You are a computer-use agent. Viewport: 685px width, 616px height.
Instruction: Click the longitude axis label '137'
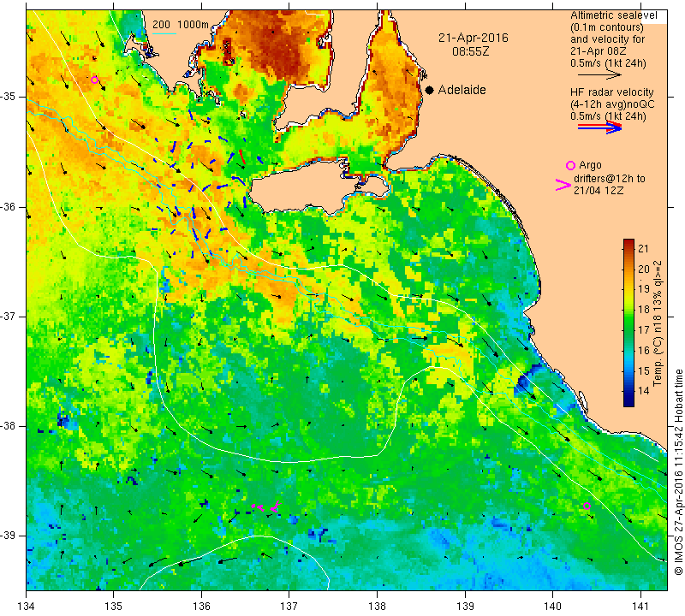[289, 607]
